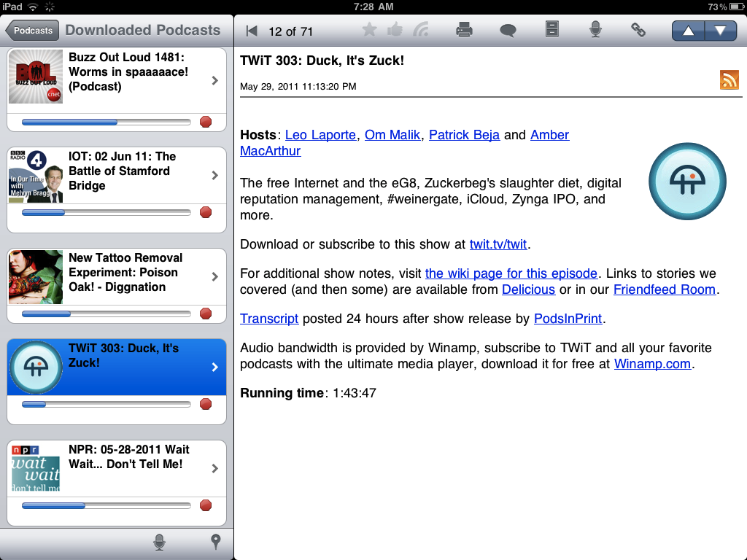Star this TWiT 303 article
Viewport: 747px width, 560px height.
coord(369,30)
